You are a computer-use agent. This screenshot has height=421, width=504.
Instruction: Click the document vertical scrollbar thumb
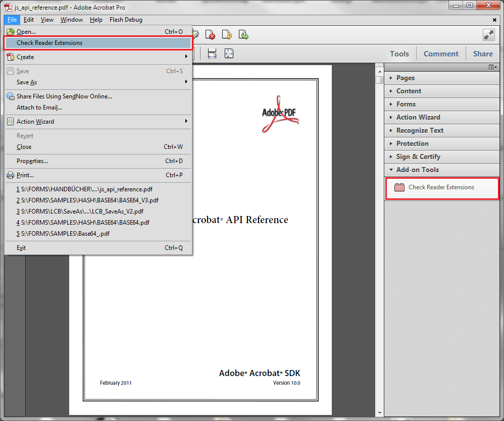point(380,80)
